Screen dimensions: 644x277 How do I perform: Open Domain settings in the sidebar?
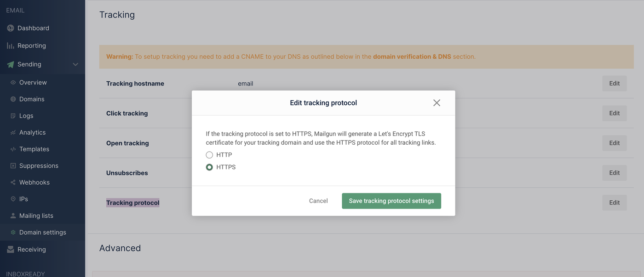[x=42, y=232]
